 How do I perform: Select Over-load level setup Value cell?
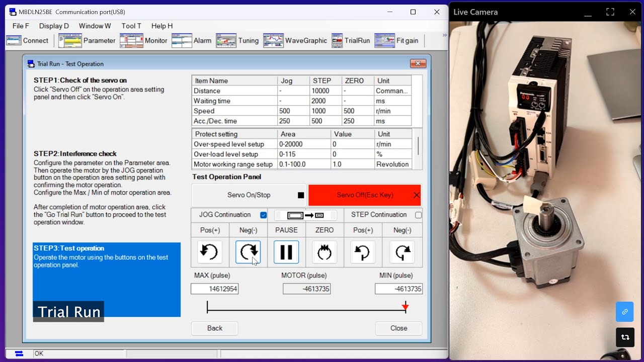tap(353, 154)
